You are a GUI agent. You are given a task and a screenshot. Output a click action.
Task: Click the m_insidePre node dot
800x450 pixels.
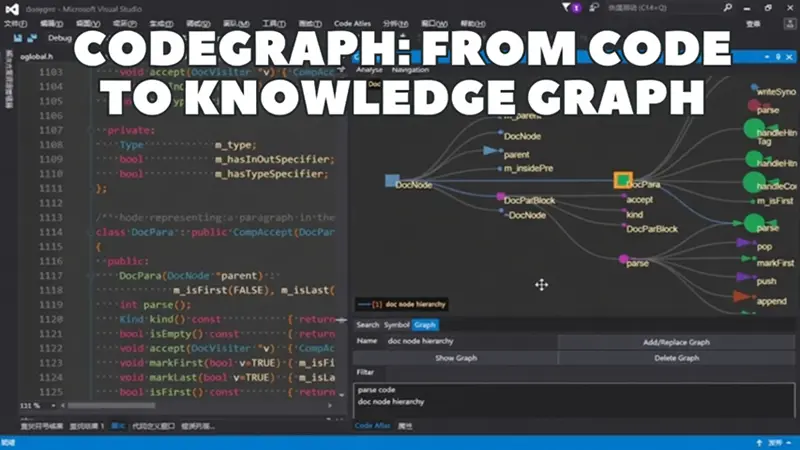[x=499, y=168]
